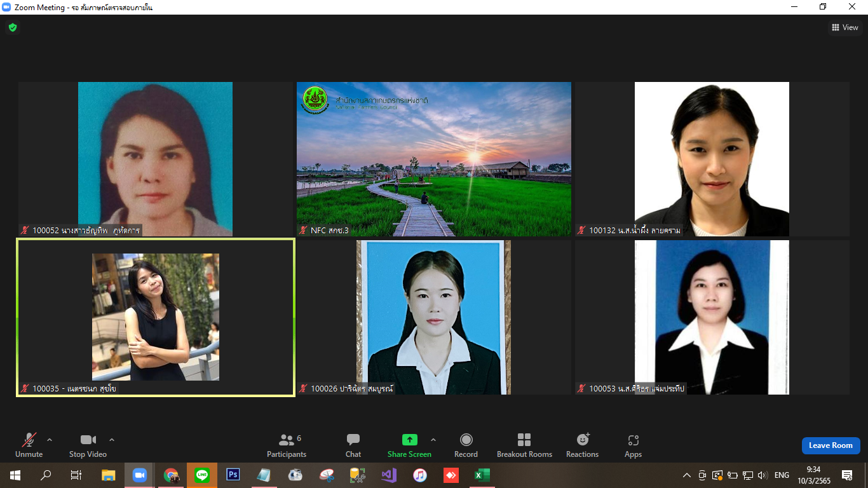Select the NFC สกช.3 video tile
Image resolution: width=868 pixels, height=488 pixels.
pos(434,159)
